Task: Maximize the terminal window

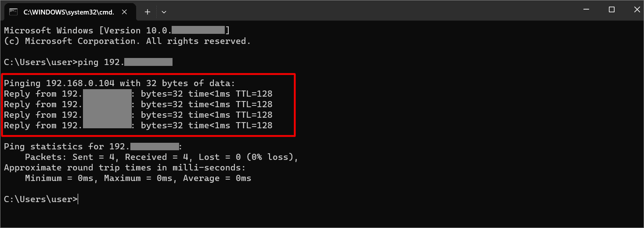Action: [x=612, y=10]
